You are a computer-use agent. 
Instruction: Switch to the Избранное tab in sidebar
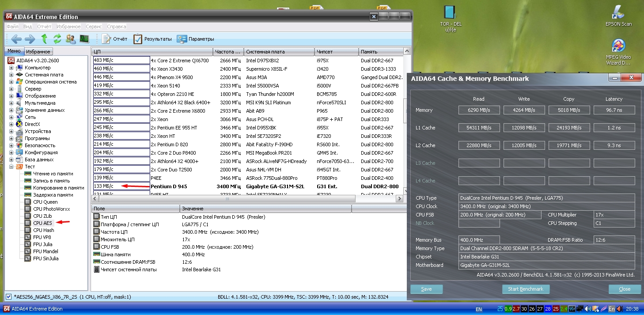[38, 52]
